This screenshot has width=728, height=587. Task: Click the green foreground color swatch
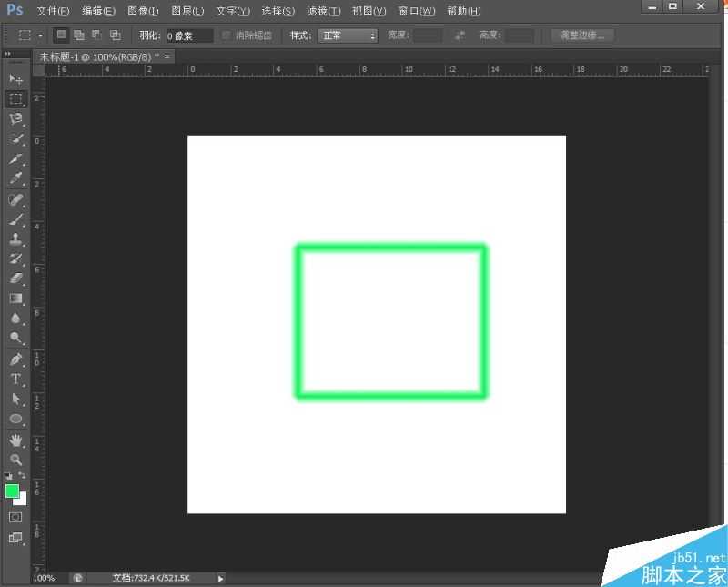click(x=12, y=491)
